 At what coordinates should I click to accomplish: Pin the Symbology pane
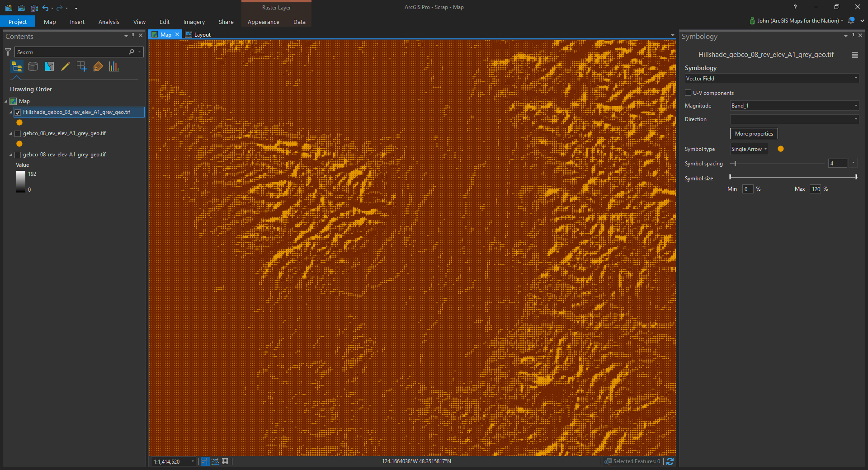click(853, 35)
